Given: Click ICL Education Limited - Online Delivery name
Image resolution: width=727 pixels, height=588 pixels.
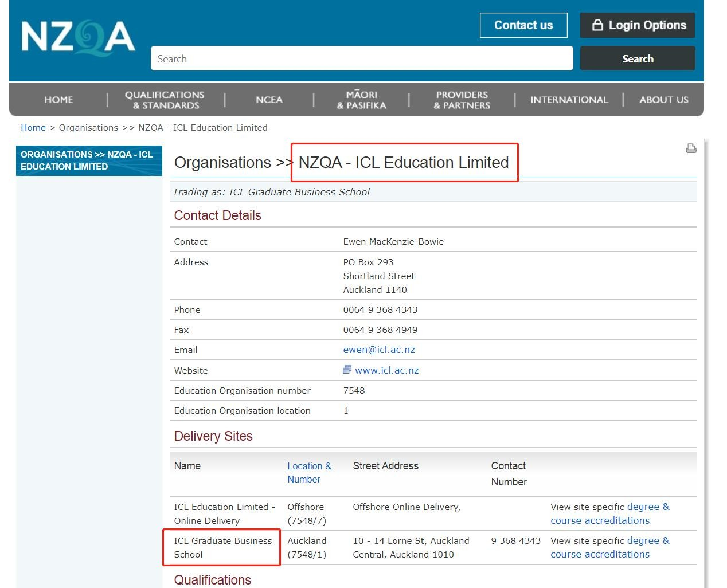Looking at the screenshot, I should point(225,513).
